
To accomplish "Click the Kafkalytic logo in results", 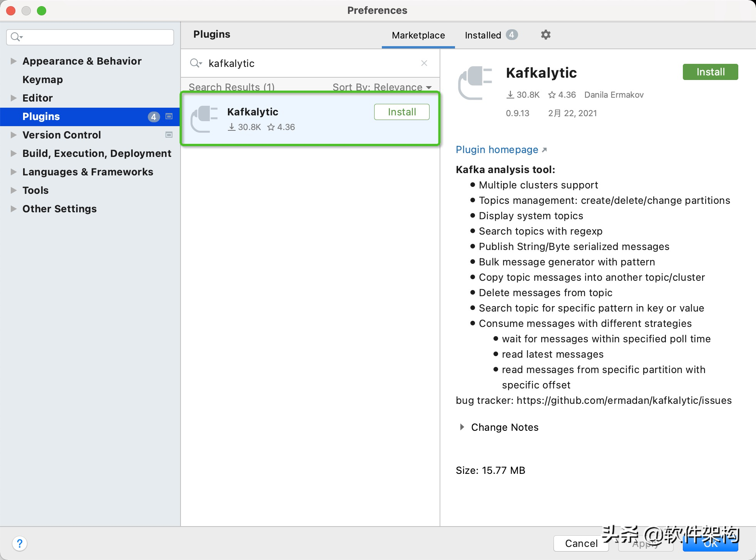I will point(205,118).
